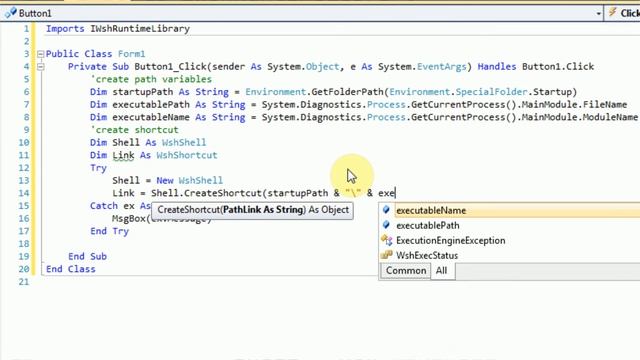
Task: Click the 'create shortcut comment
Action: click(134, 130)
